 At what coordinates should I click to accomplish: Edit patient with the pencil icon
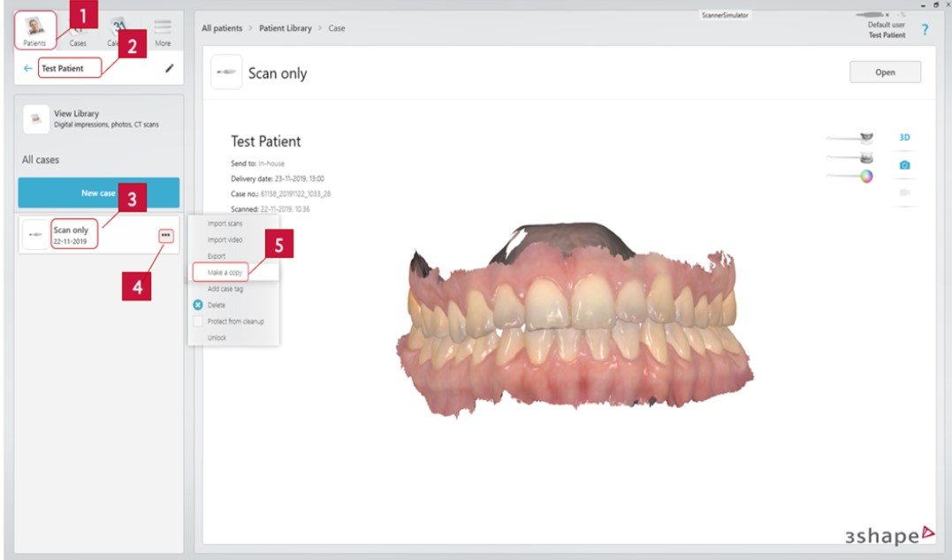170,69
